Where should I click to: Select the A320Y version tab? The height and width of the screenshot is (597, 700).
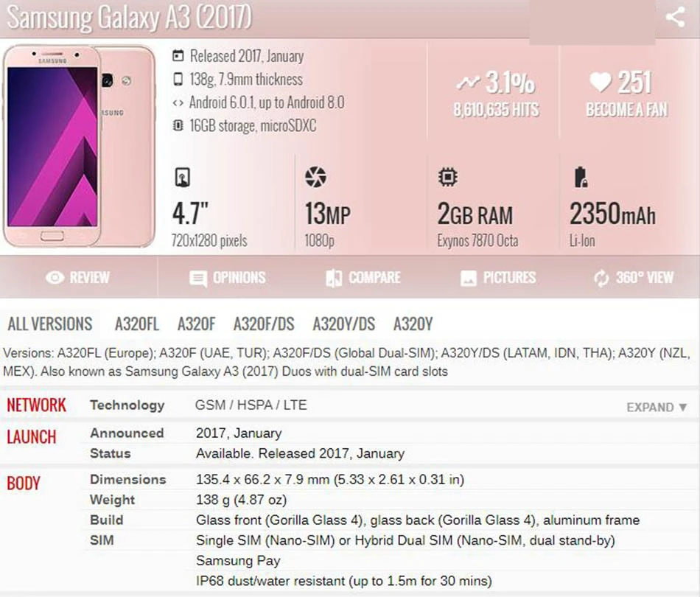click(x=413, y=324)
